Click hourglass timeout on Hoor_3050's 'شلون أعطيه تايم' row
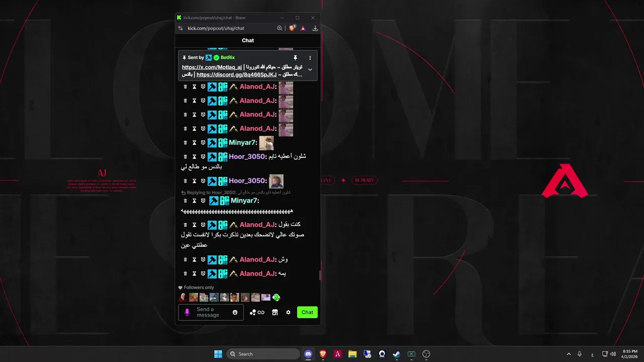The image size is (644, 362). (x=194, y=157)
